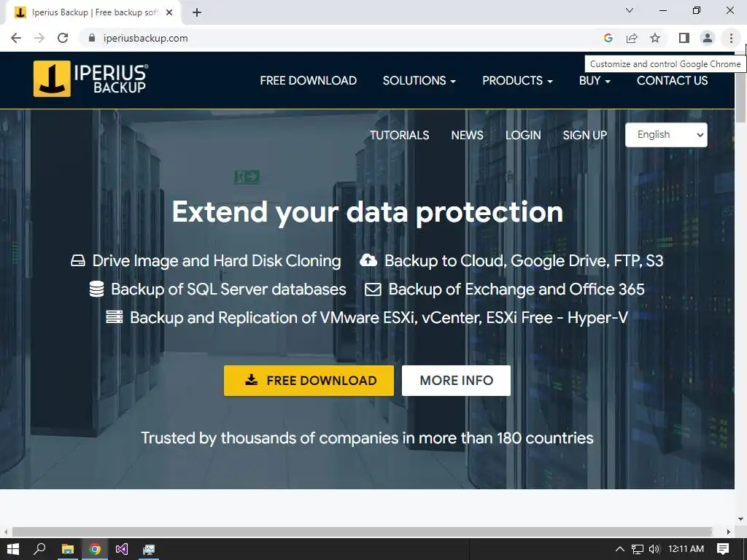Show hidden system tray icons
Image resolution: width=747 pixels, height=560 pixels.
tap(620, 549)
